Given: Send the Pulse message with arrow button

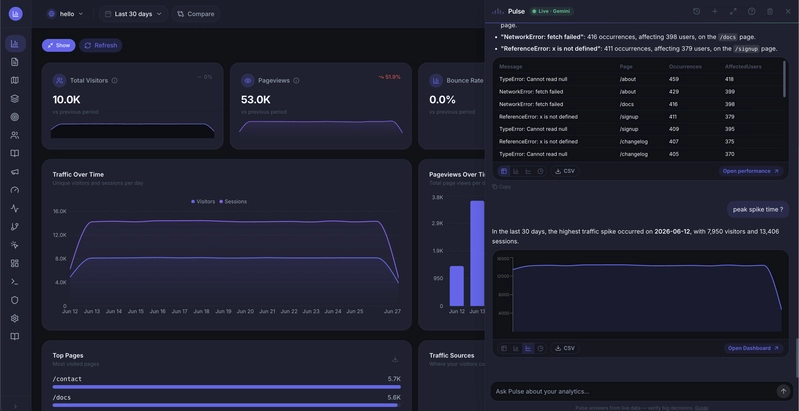Looking at the screenshot, I should (x=783, y=391).
